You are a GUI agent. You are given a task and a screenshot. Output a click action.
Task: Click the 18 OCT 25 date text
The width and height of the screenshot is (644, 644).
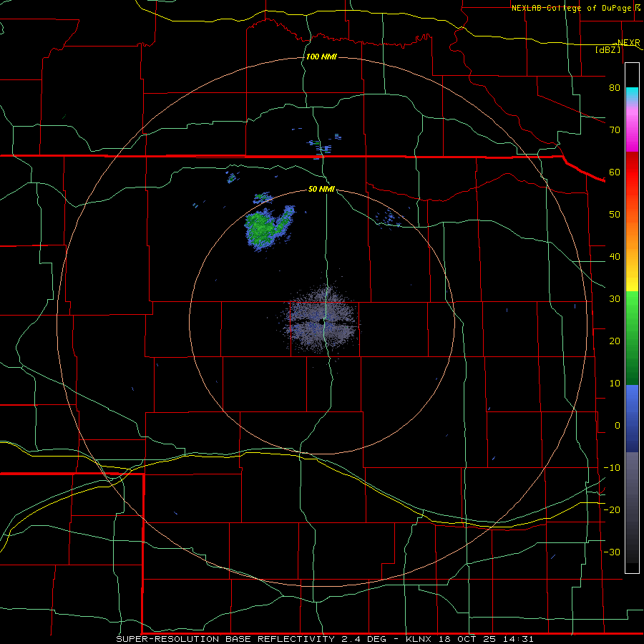point(469,639)
